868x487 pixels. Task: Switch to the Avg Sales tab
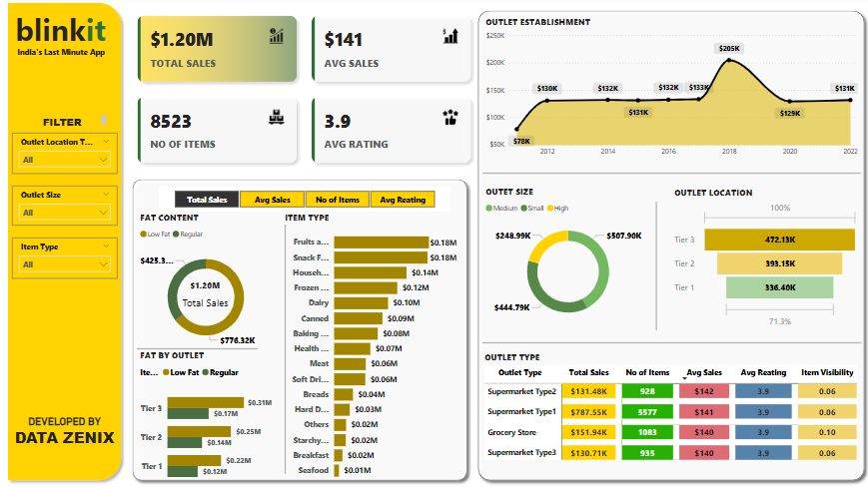point(273,200)
